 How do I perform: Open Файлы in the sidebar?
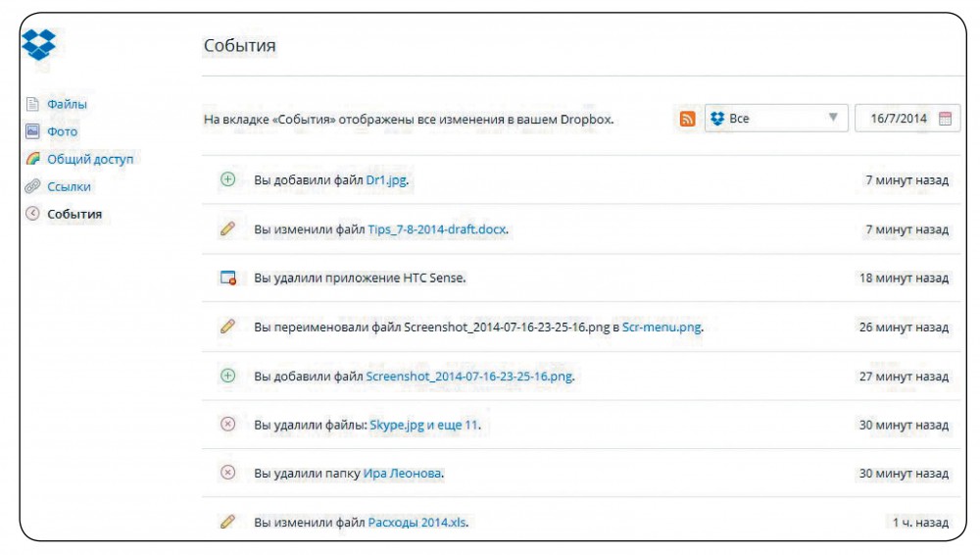[67, 104]
